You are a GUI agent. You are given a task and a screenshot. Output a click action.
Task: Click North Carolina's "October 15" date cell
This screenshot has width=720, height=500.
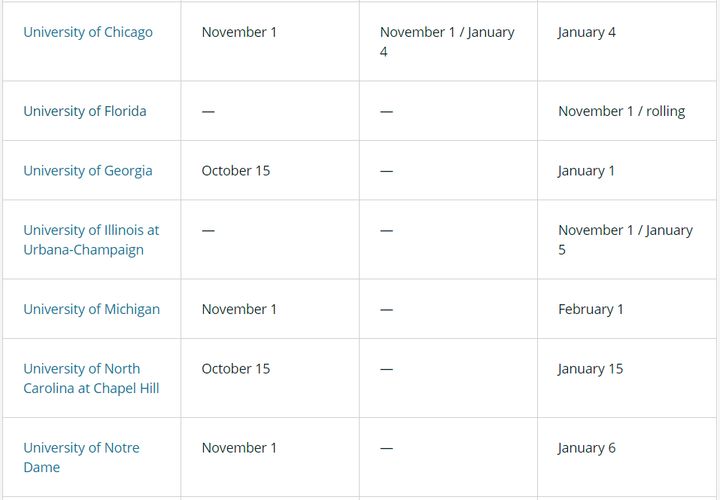pyautogui.click(x=236, y=368)
